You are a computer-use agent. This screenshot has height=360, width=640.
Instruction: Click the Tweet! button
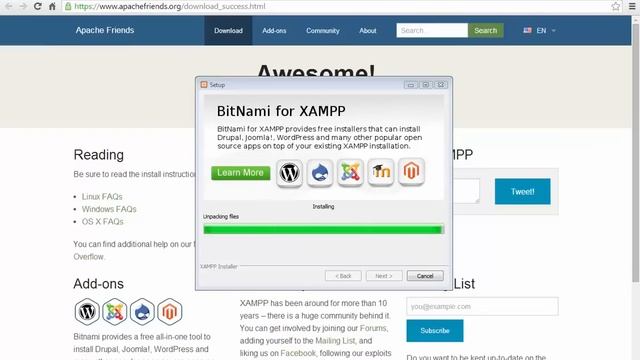pos(522,191)
